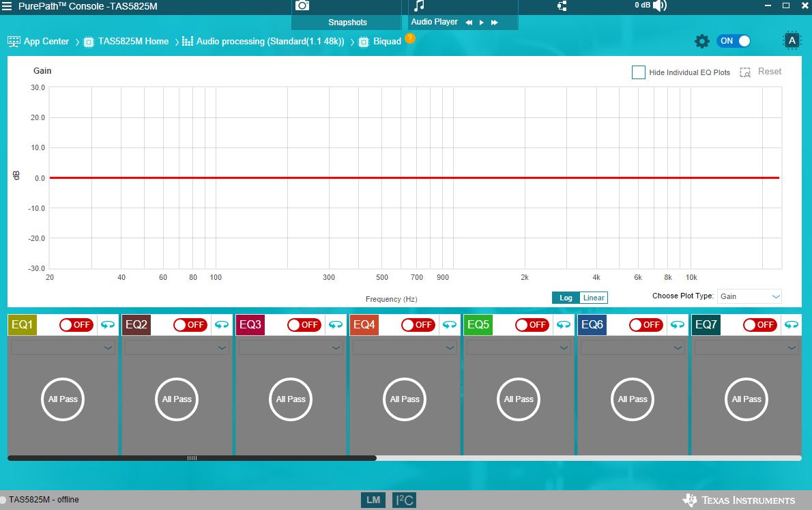Turn on the EQ7 filter
This screenshot has width=812, height=510.
tap(759, 325)
